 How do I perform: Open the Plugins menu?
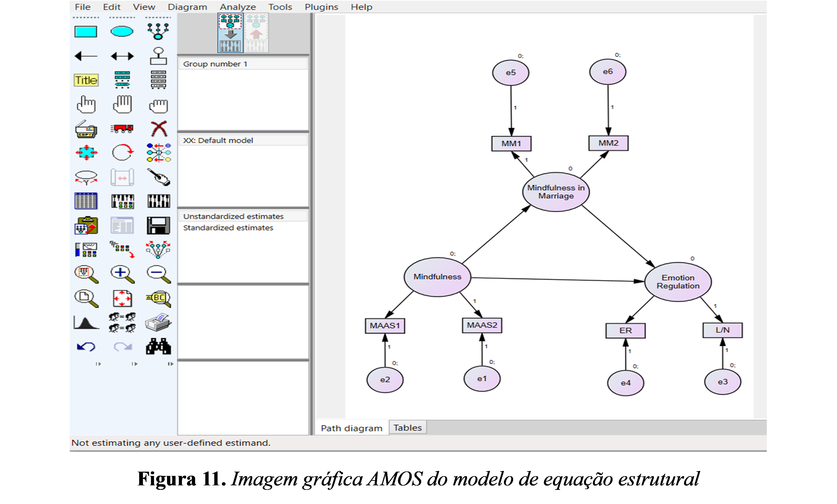tap(321, 7)
